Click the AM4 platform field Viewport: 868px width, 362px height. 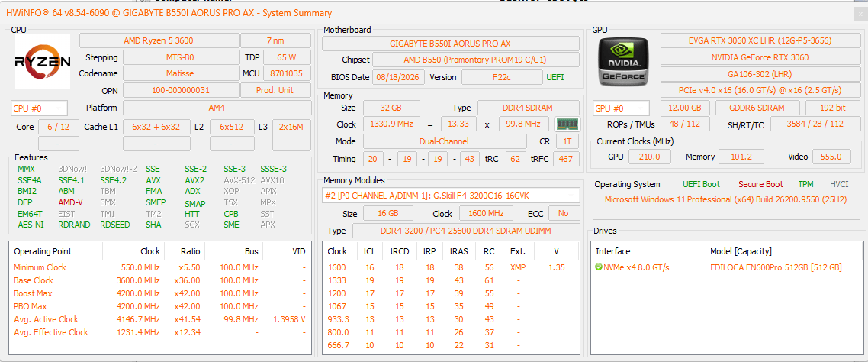click(x=217, y=108)
